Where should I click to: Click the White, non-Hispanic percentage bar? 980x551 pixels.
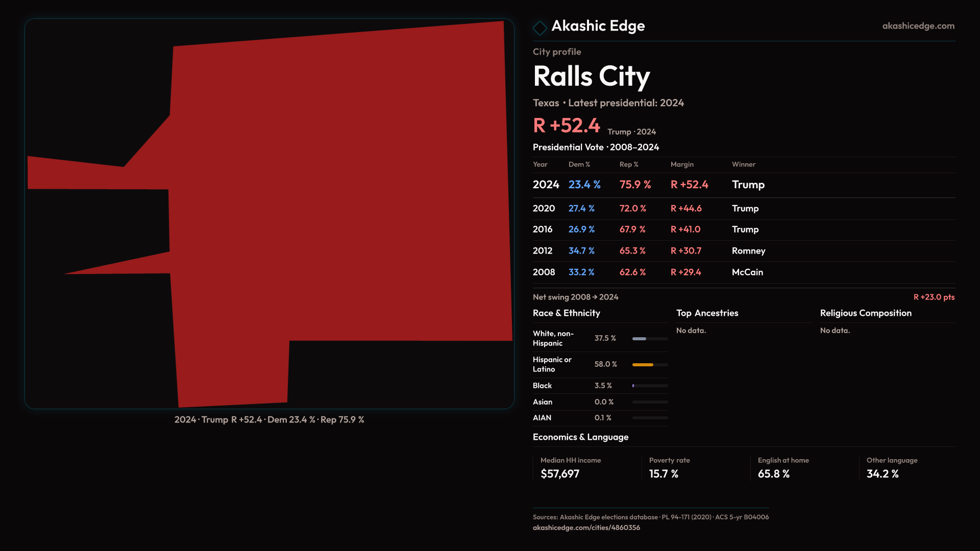click(640, 339)
